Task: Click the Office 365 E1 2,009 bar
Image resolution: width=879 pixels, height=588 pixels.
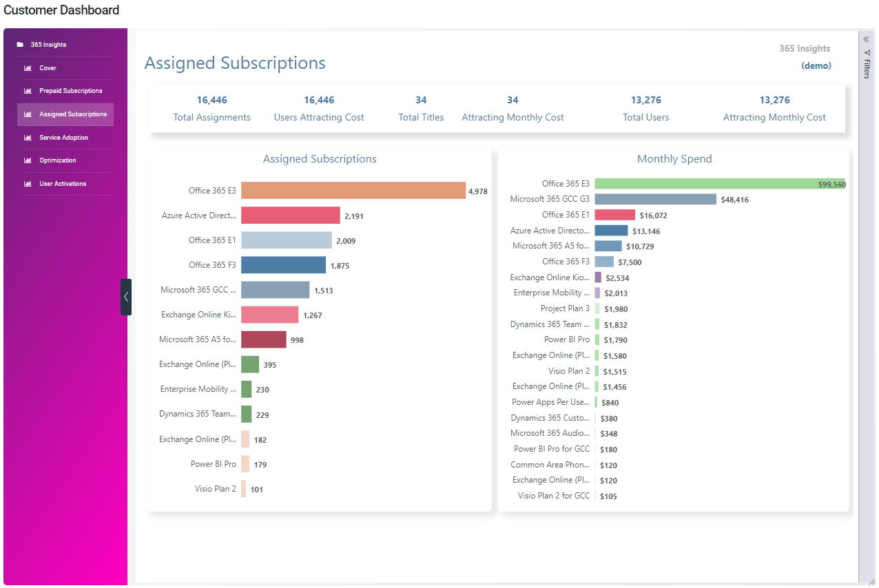Action: click(287, 240)
